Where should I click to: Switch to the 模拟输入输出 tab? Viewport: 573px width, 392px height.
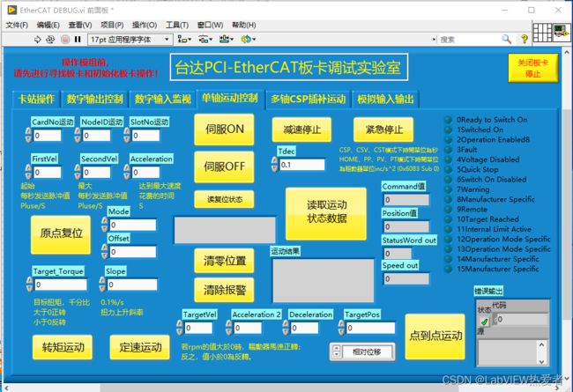click(x=385, y=99)
